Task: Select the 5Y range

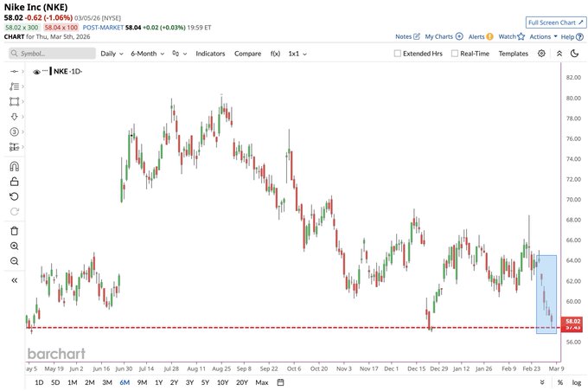Action: point(205,382)
